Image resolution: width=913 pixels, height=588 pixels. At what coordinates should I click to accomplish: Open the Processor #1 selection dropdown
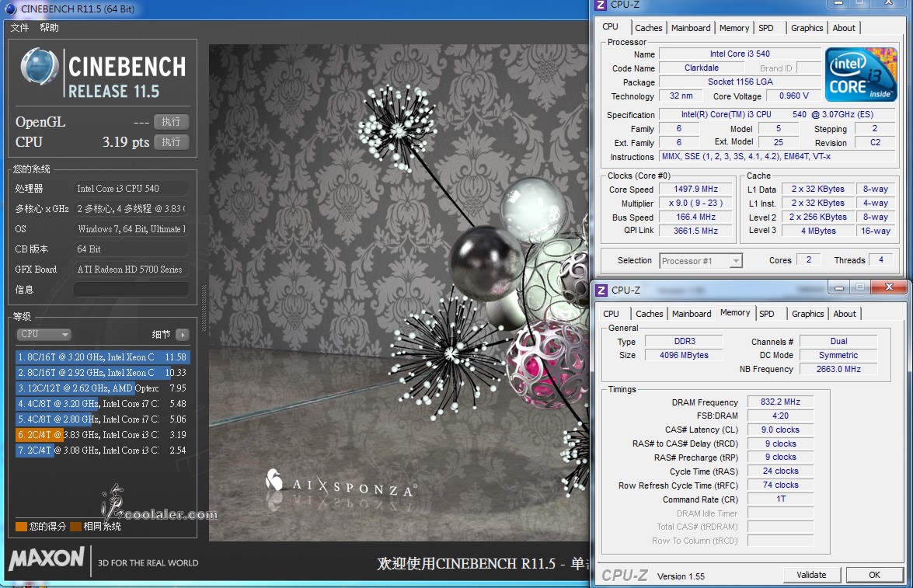(701, 261)
